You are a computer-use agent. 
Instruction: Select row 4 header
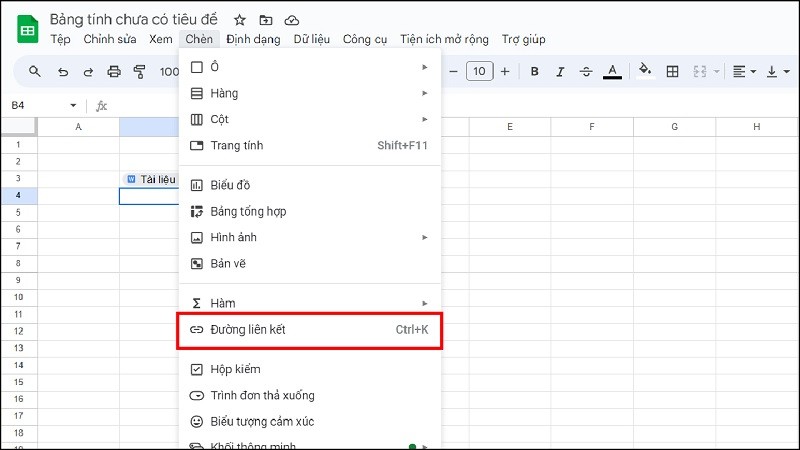point(18,196)
